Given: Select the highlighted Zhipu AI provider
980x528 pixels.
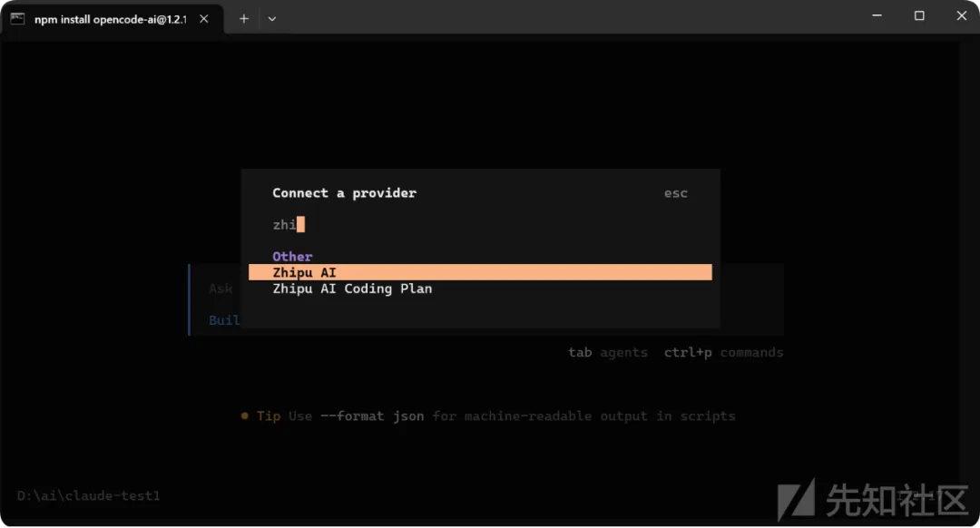Looking at the screenshot, I should point(480,272).
